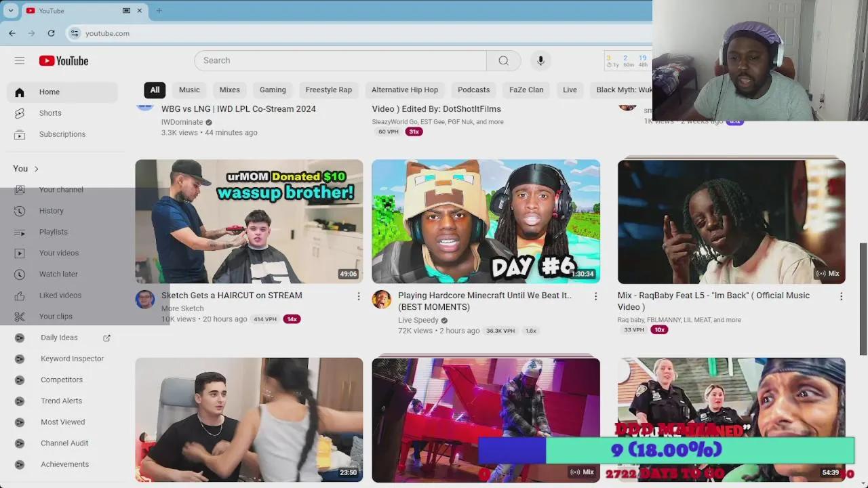Select the FaZe Clan filter chip
Viewport: 868px width, 488px height.
(526, 89)
